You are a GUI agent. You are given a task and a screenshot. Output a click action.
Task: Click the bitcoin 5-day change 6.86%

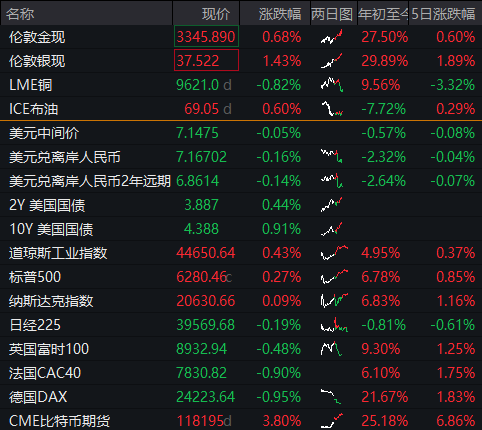[x=456, y=421]
